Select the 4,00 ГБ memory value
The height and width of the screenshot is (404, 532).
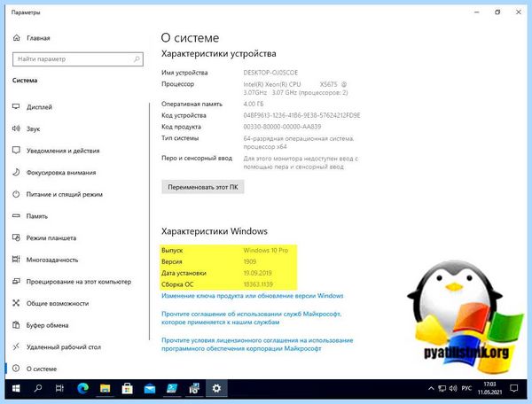pyautogui.click(x=253, y=104)
